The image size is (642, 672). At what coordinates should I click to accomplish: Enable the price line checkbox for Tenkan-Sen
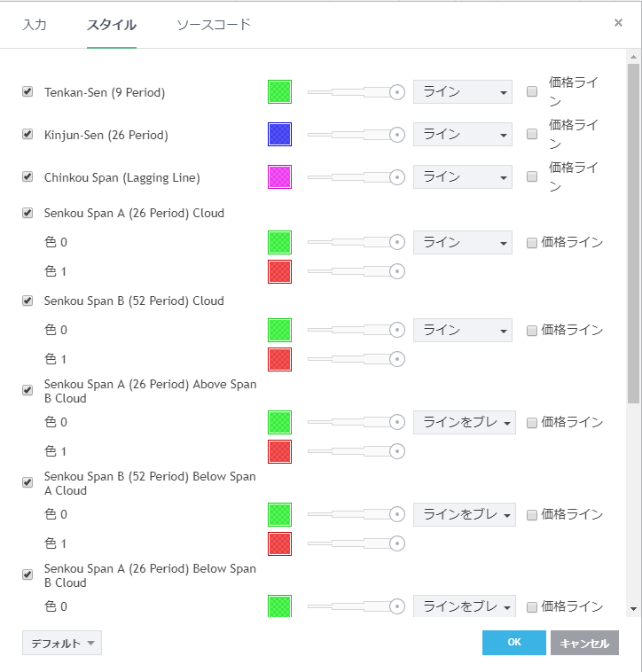[x=532, y=91]
